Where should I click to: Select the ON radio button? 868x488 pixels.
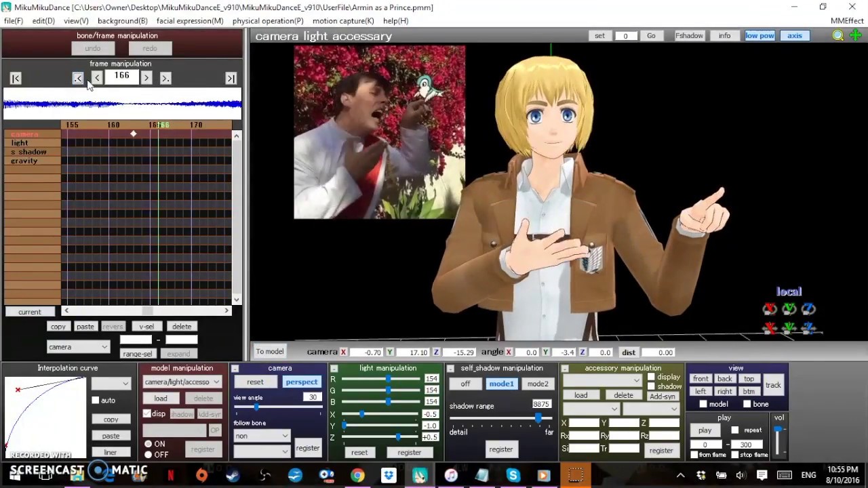148,445
